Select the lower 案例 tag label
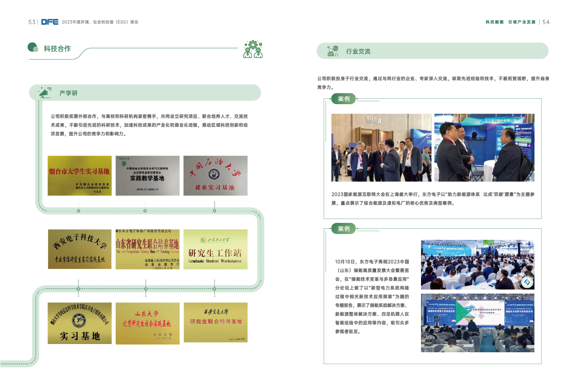 [343, 229]
